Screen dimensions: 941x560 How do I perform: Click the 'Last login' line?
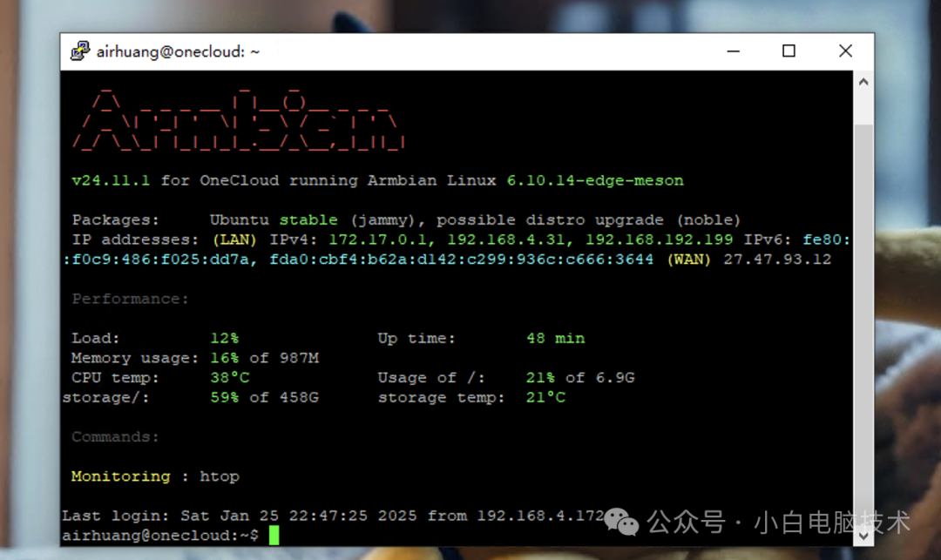click(x=333, y=516)
